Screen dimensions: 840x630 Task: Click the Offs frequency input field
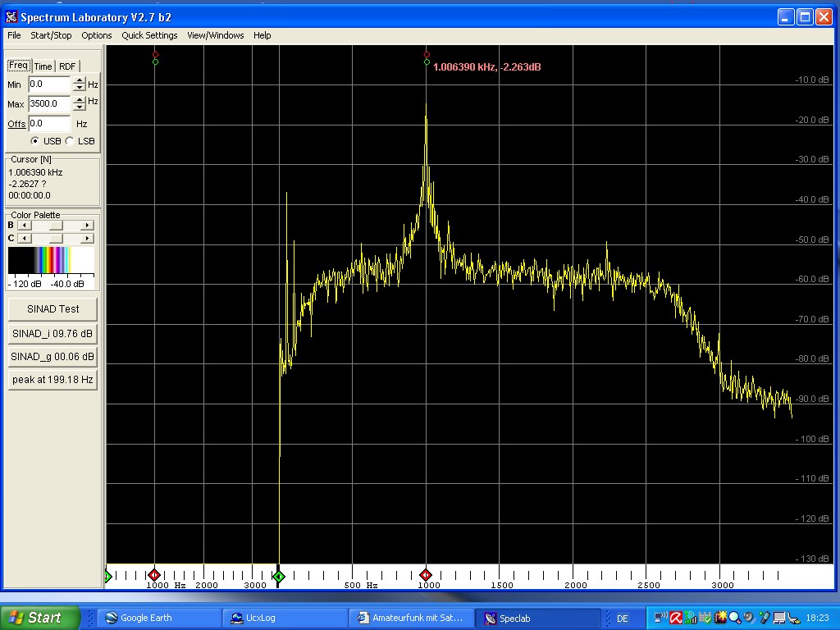(x=49, y=124)
